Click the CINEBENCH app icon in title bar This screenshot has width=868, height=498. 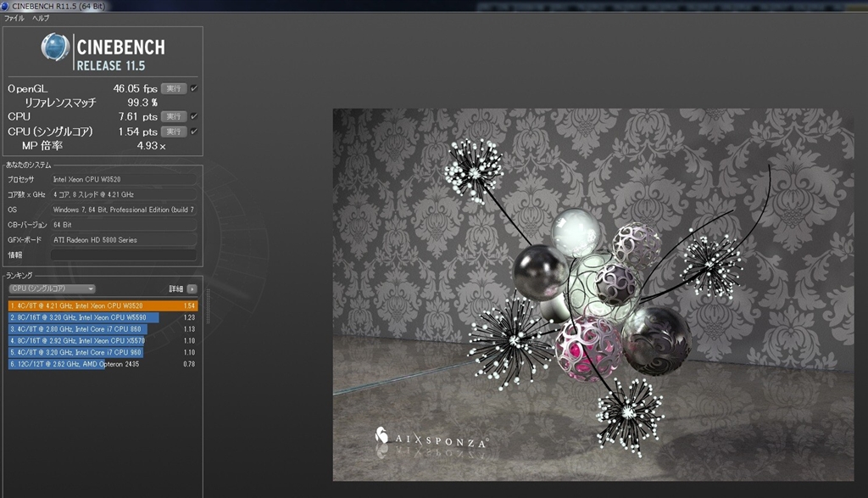[5, 6]
